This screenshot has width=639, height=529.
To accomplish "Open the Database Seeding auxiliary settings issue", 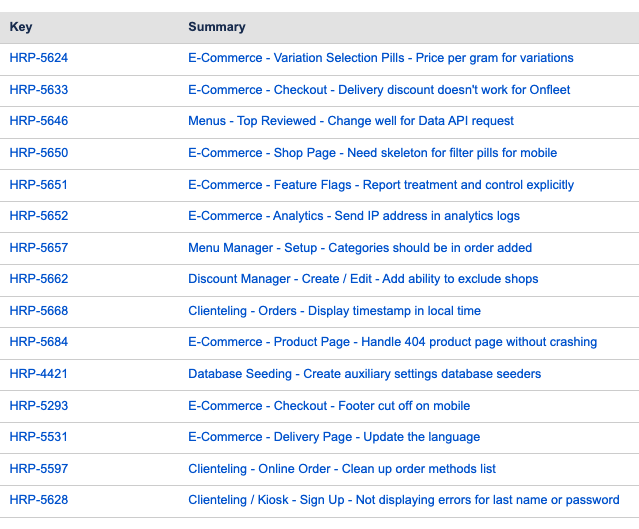I will point(364,374).
